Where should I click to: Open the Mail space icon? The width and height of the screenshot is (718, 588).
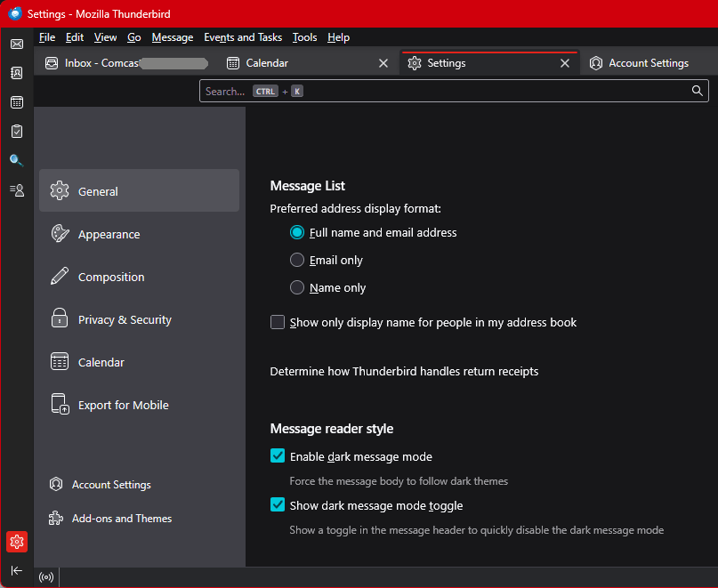17,44
